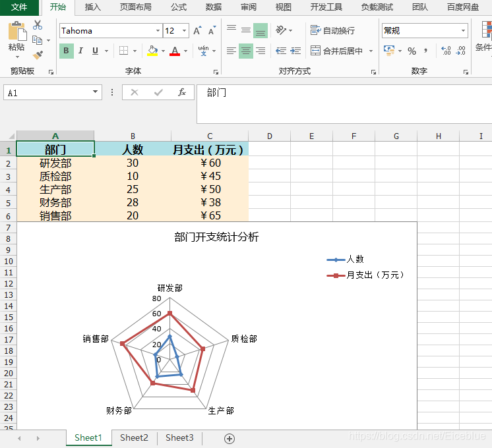Image resolution: width=492 pixels, height=448 pixels.
Task: Add a new sheet with plus button
Action: click(230, 439)
